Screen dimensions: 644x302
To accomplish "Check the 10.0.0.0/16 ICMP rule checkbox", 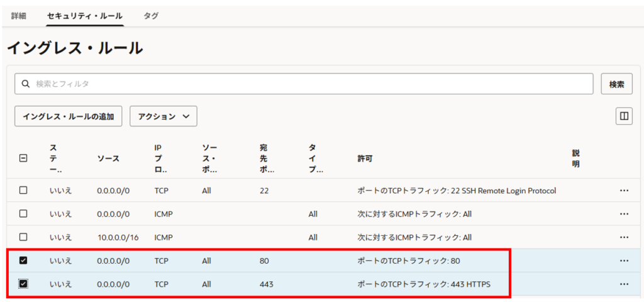I will tap(23, 237).
